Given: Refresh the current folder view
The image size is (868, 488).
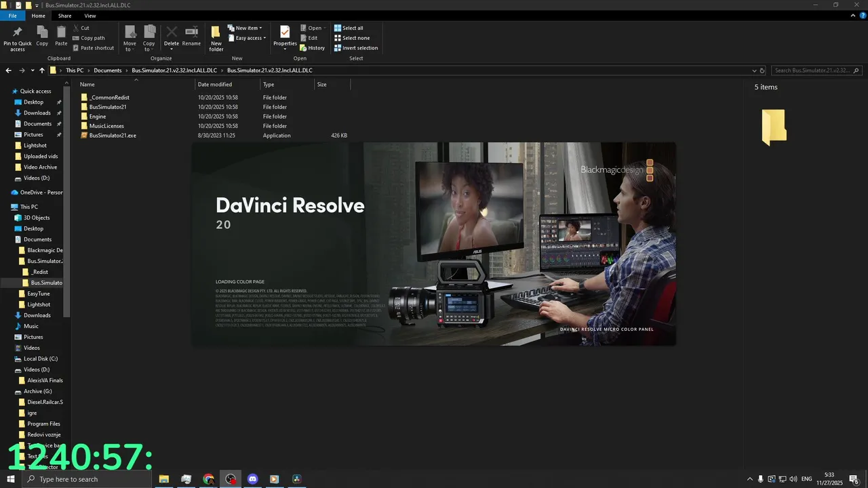Looking at the screenshot, I should pos(762,70).
